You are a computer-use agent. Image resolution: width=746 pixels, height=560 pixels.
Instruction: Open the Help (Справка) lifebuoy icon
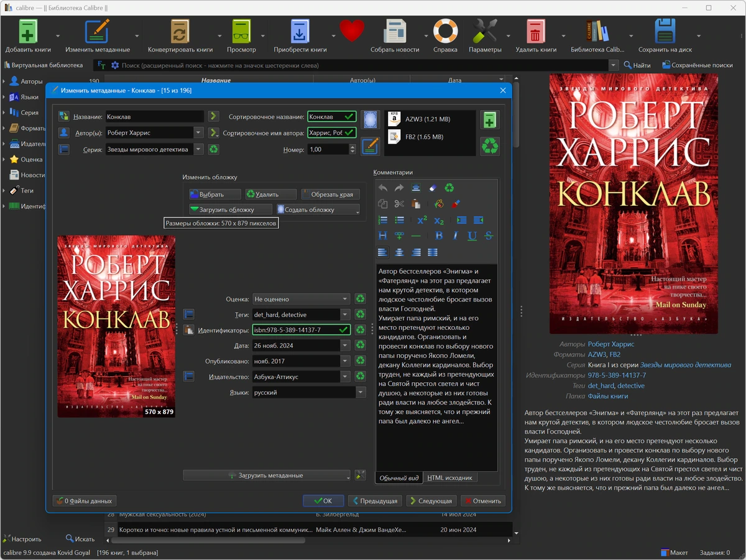coord(445,31)
